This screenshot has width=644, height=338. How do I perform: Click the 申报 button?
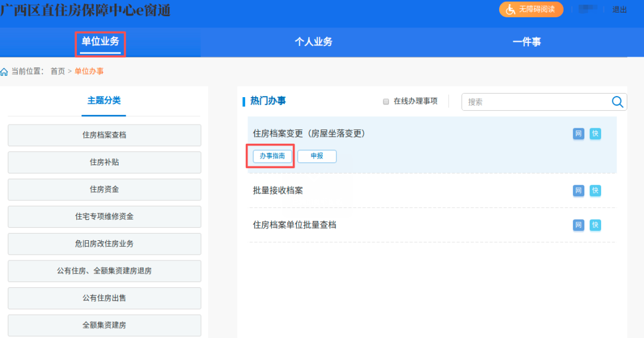click(317, 156)
